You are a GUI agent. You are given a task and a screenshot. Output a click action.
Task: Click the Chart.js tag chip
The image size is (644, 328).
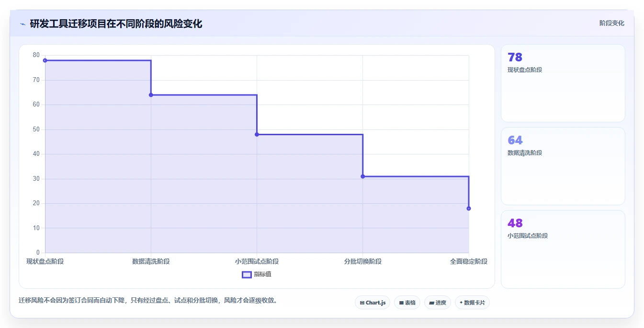[x=373, y=303]
